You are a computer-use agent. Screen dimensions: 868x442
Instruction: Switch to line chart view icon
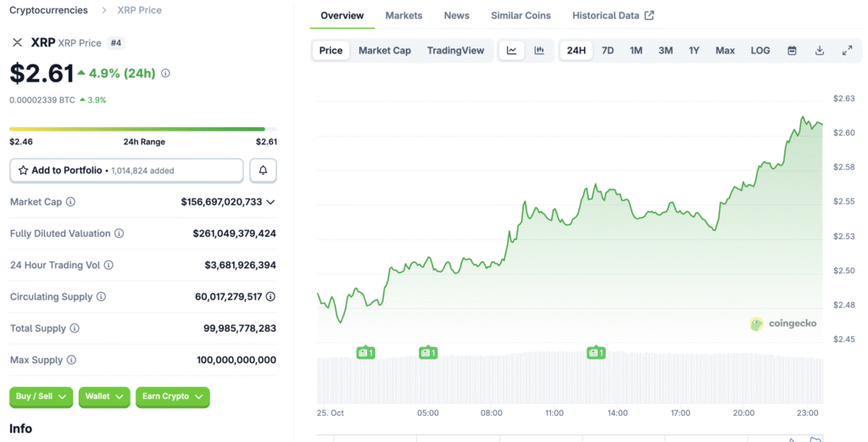click(512, 51)
